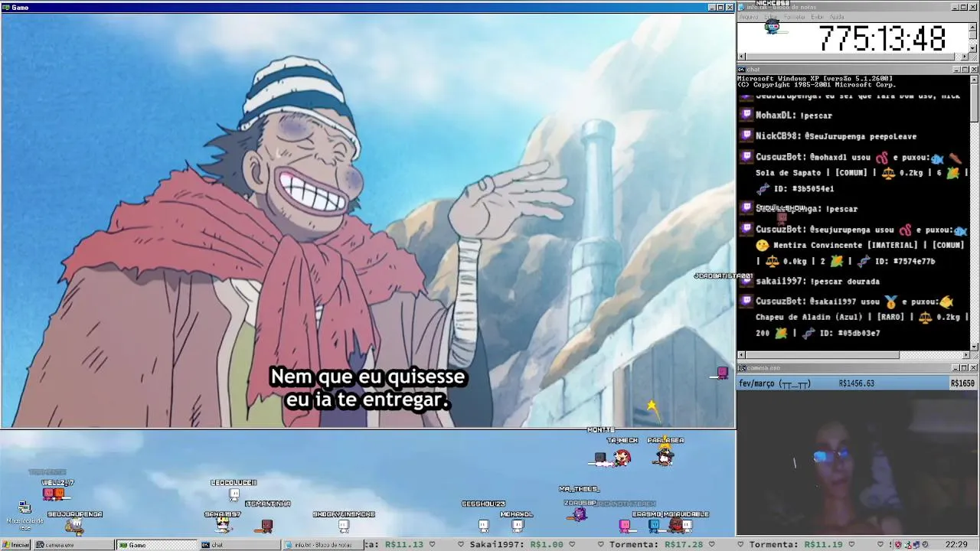Click Sakai1997 R$1.00 ticker entry

click(x=518, y=545)
